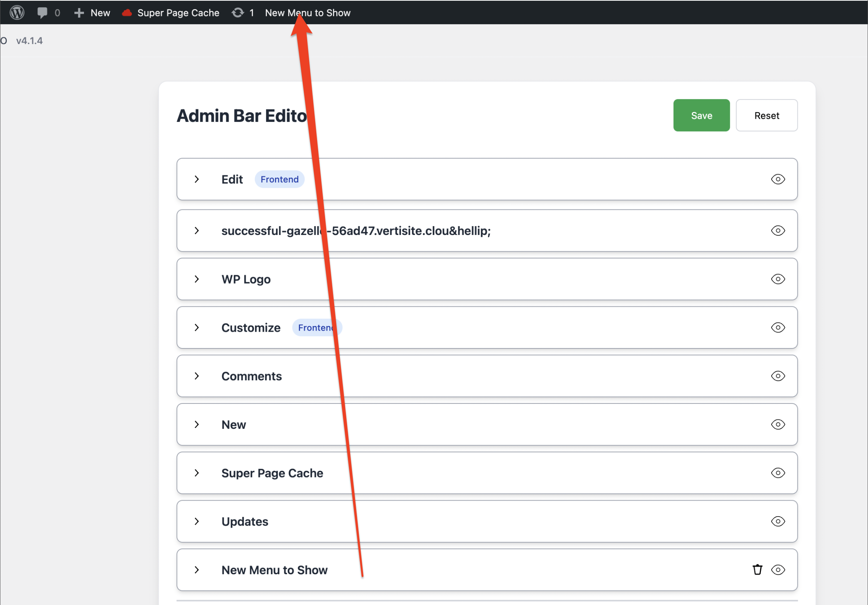Open comments bubble icon in admin bar

point(42,13)
